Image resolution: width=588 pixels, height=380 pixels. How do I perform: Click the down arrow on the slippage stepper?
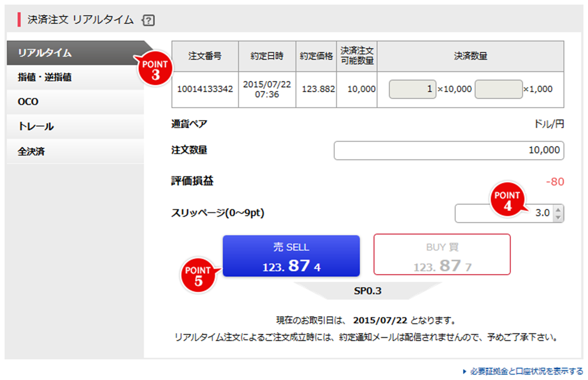click(559, 216)
